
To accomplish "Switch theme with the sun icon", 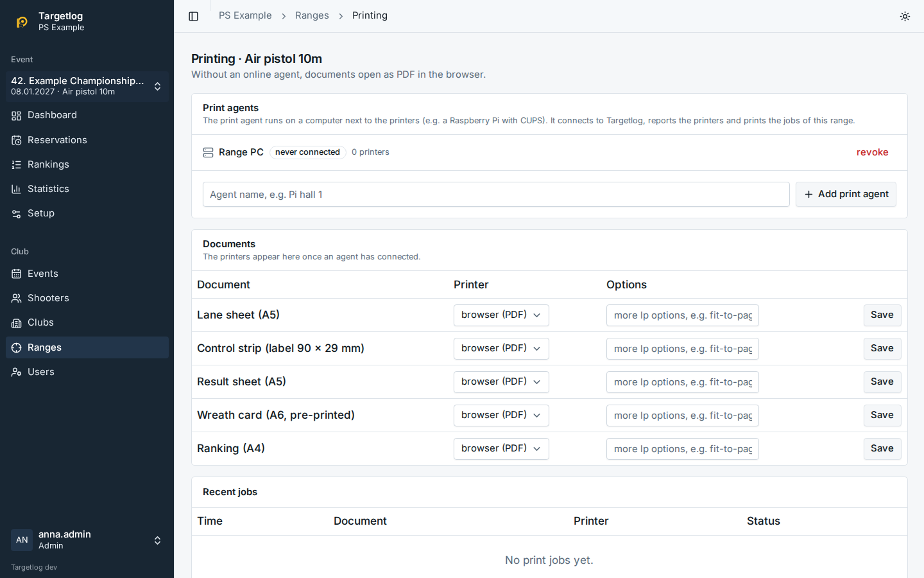I will [x=905, y=16].
